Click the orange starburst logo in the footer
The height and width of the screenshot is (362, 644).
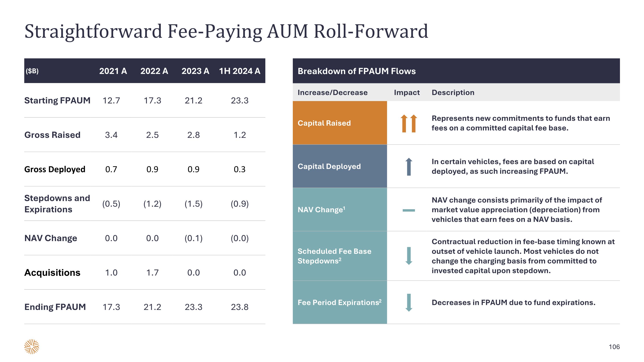32,347
